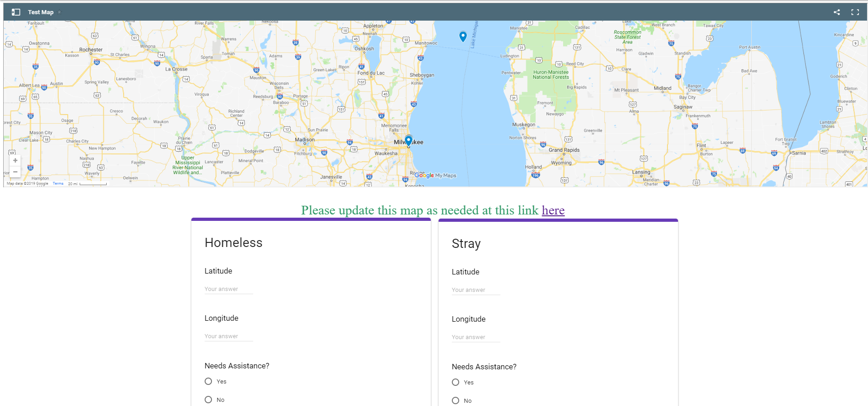Screen dimensions: 868x406
Task: Click the Homeless form heading
Action: pyautogui.click(x=233, y=243)
